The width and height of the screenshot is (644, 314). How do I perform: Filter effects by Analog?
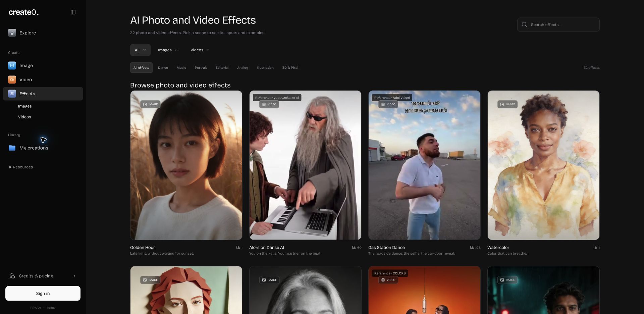[x=243, y=68]
